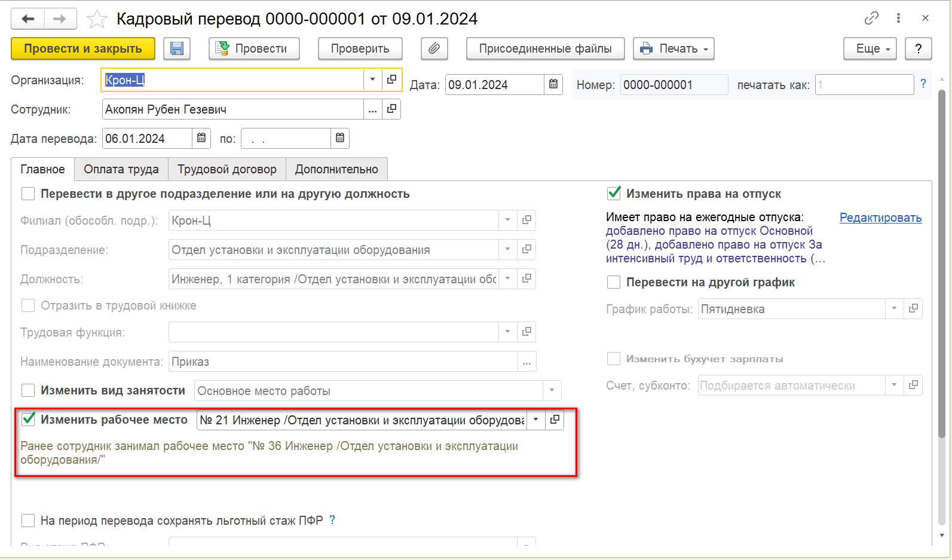The image size is (952, 560).
Task: Toggle Изменить права на отпуск checkbox
Action: tap(614, 194)
